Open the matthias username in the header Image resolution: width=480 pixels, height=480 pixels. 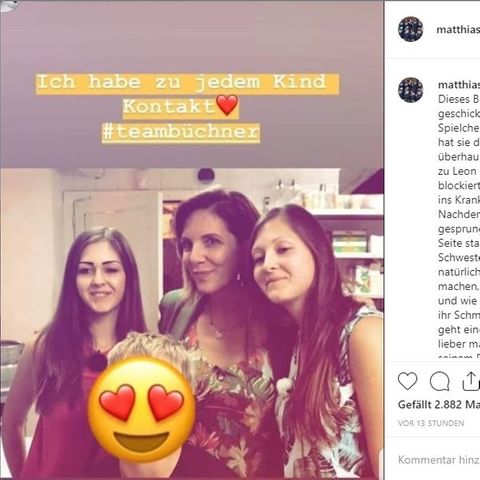tap(458, 30)
